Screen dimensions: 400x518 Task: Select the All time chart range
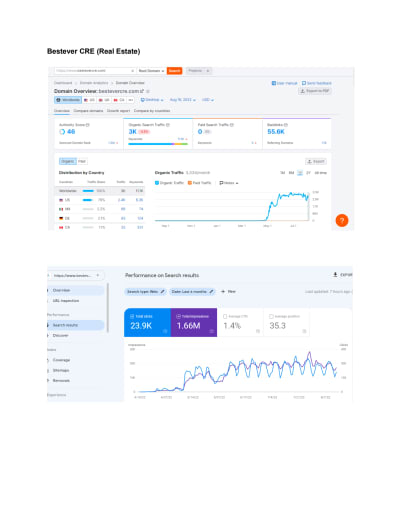tap(321, 173)
